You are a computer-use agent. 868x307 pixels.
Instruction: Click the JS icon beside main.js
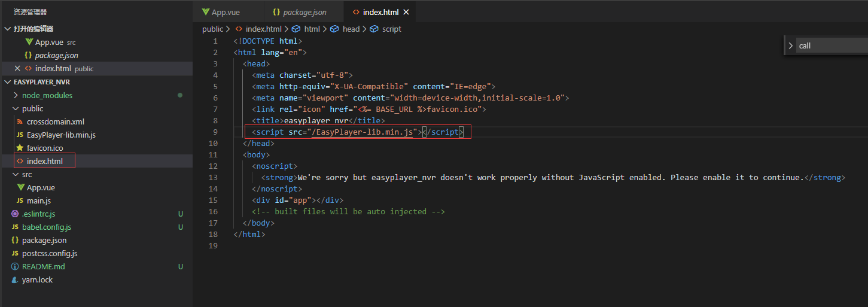pyautogui.click(x=20, y=200)
